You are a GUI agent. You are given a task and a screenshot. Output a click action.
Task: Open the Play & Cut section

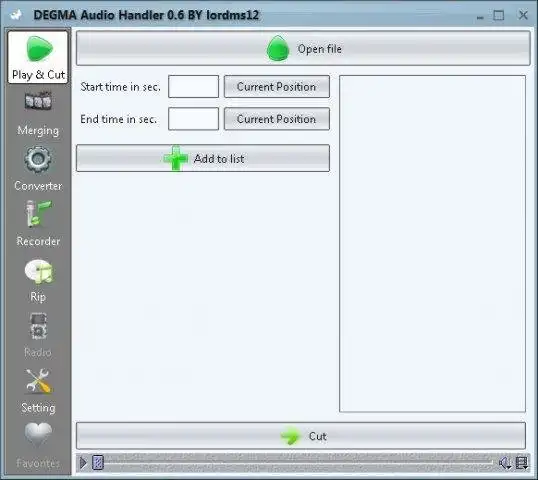38,57
